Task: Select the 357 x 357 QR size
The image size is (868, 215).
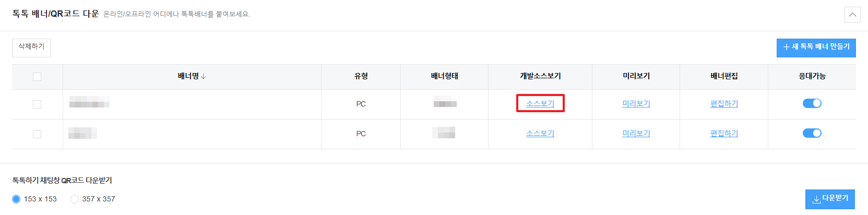Action: click(75, 199)
